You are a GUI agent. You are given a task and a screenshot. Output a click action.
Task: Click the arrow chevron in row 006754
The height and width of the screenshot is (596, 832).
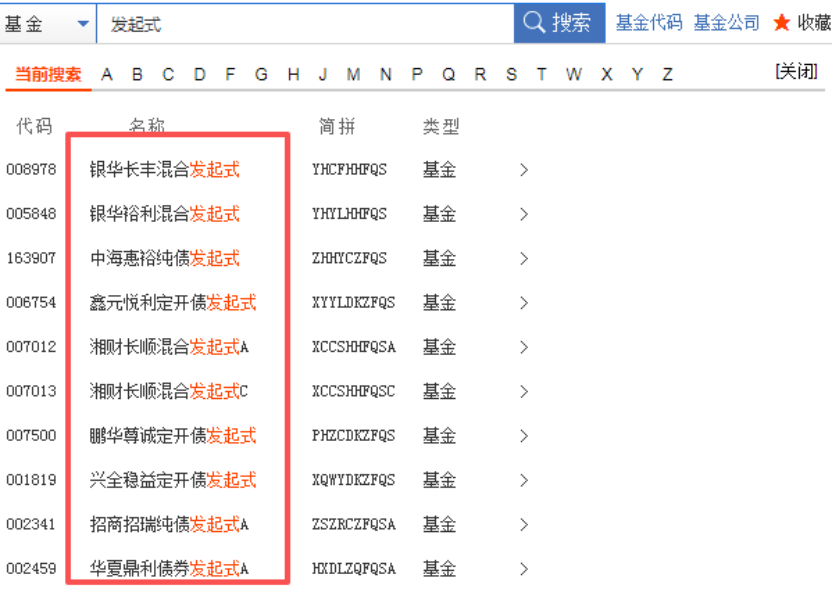(x=524, y=303)
